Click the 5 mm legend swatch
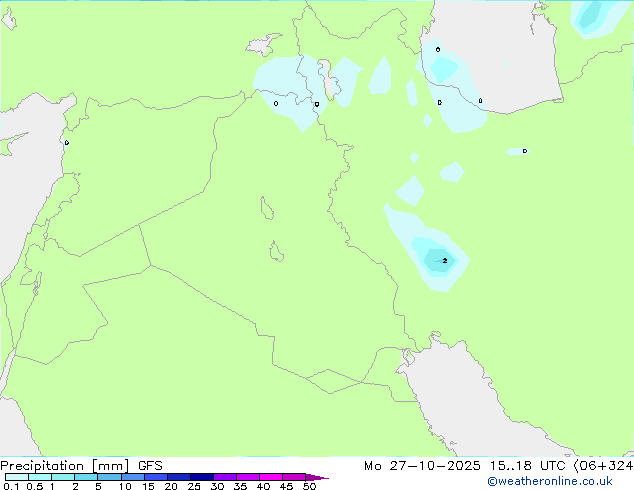Image resolution: width=634 pixels, height=490 pixels. [x=109, y=477]
